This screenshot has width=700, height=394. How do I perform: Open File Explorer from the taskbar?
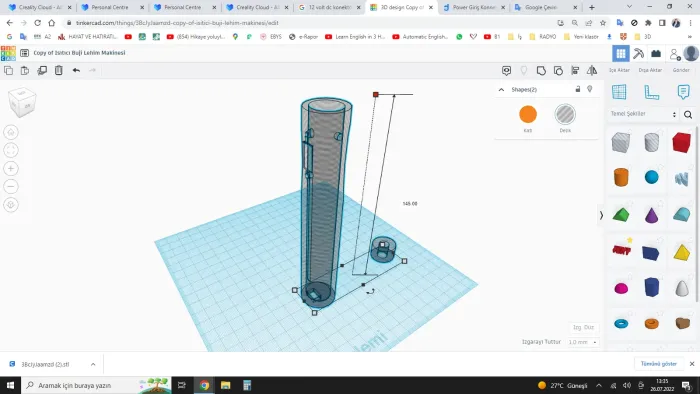tap(225, 386)
